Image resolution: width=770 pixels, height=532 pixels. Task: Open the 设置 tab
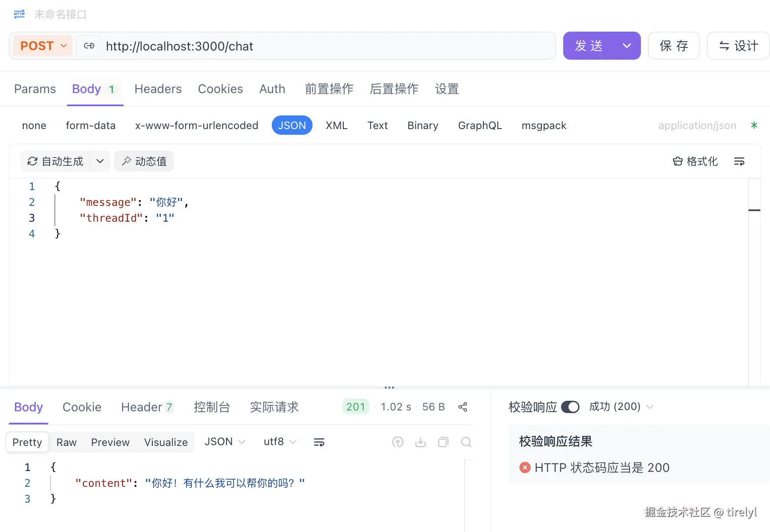pyautogui.click(x=447, y=89)
